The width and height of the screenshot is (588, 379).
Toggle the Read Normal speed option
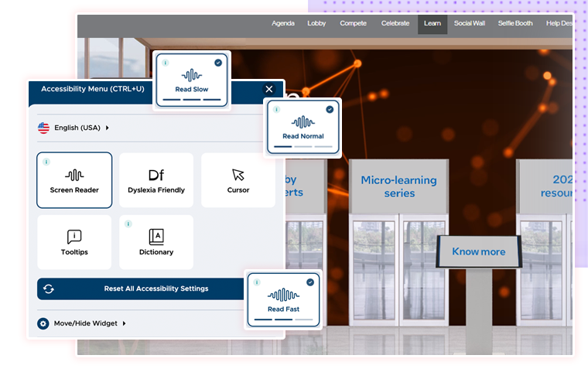303,128
